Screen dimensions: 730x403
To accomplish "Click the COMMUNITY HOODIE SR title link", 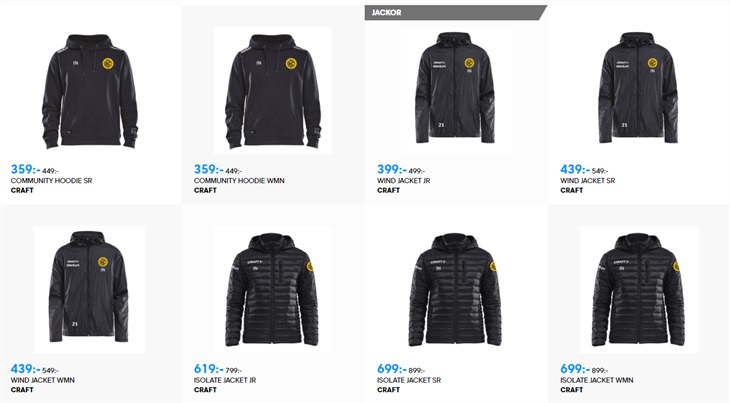I will click(51, 181).
